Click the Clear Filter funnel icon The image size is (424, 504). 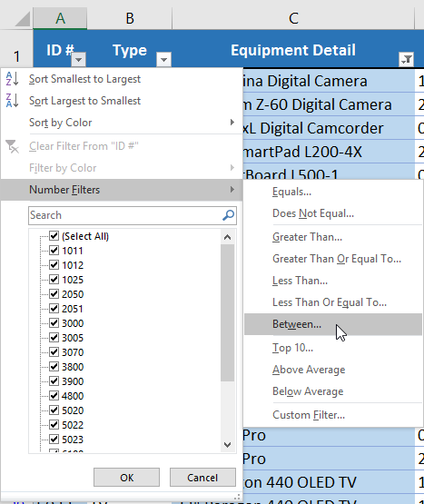12,146
